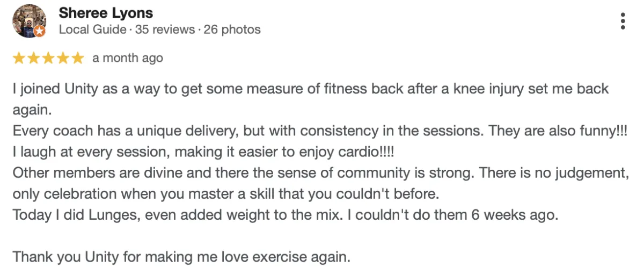Open the three-dot review options menu

(x=623, y=20)
